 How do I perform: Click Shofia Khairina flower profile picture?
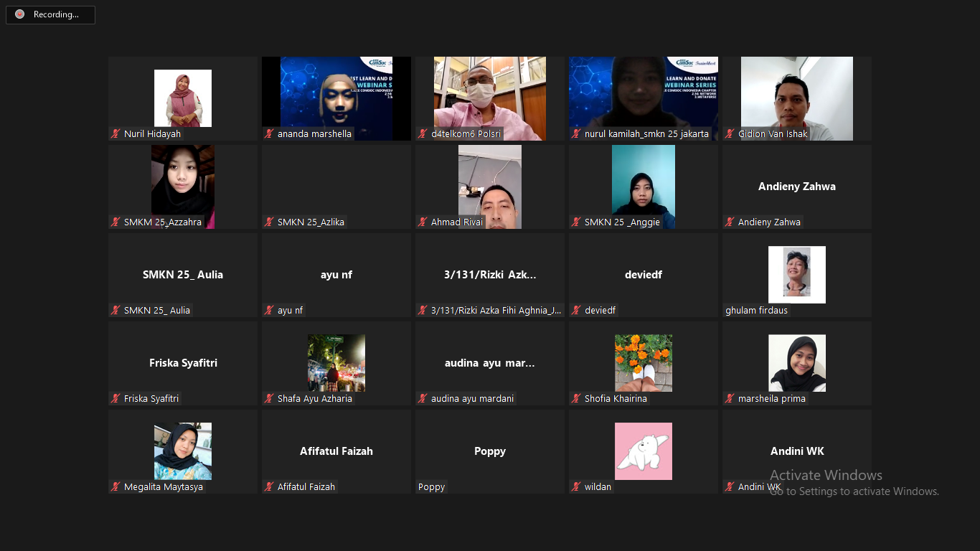point(643,362)
